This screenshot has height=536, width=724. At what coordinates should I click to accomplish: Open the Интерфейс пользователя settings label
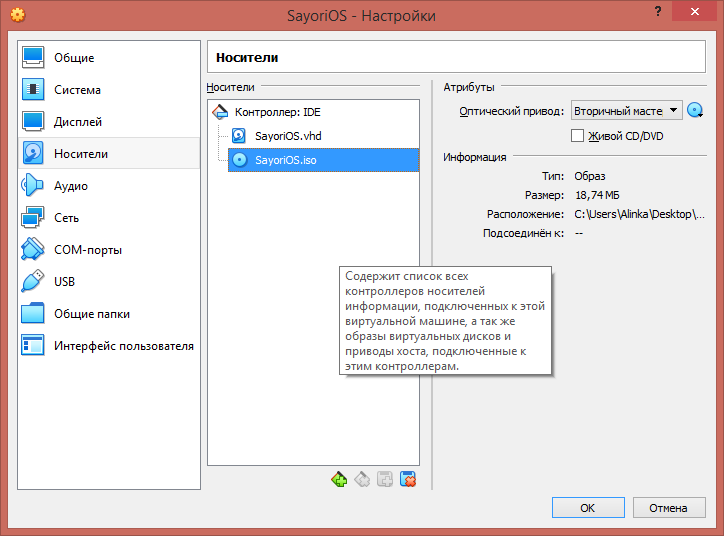[x=124, y=346]
